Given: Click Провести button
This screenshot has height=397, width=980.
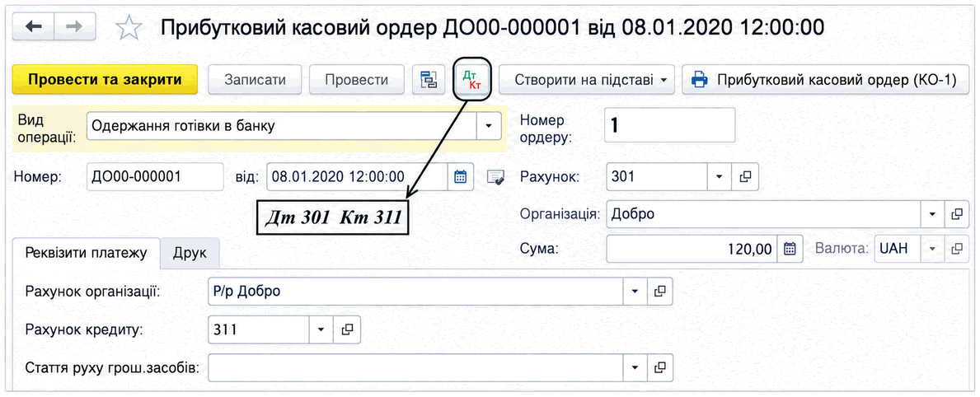Looking at the screenshot, I should click(357, 80).
